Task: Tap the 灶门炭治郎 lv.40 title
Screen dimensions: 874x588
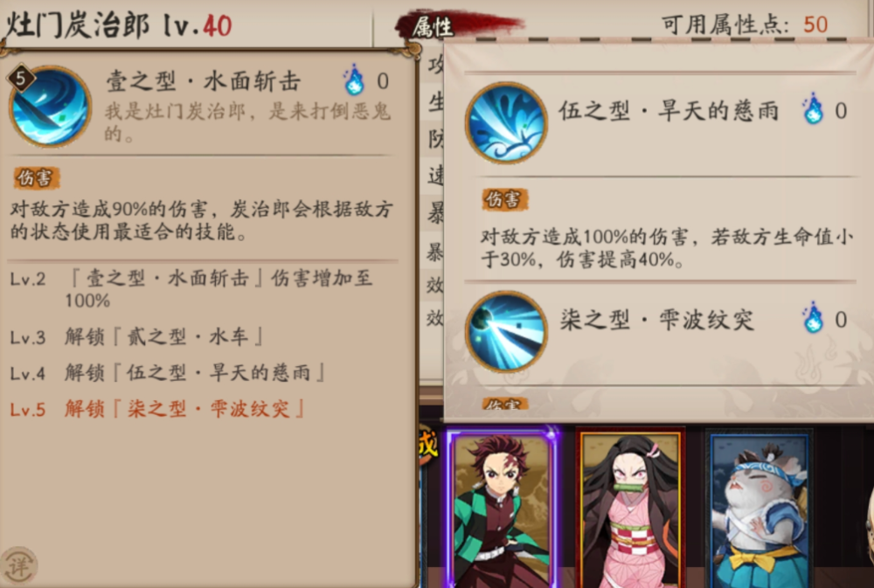Action: [x=118, y=25]
